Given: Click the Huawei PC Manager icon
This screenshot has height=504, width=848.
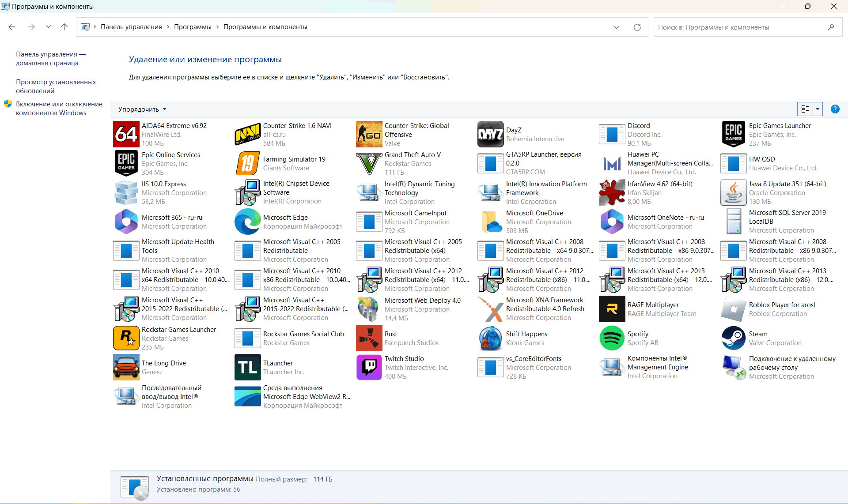Looking at the screenshot, I should pos(612,163).
